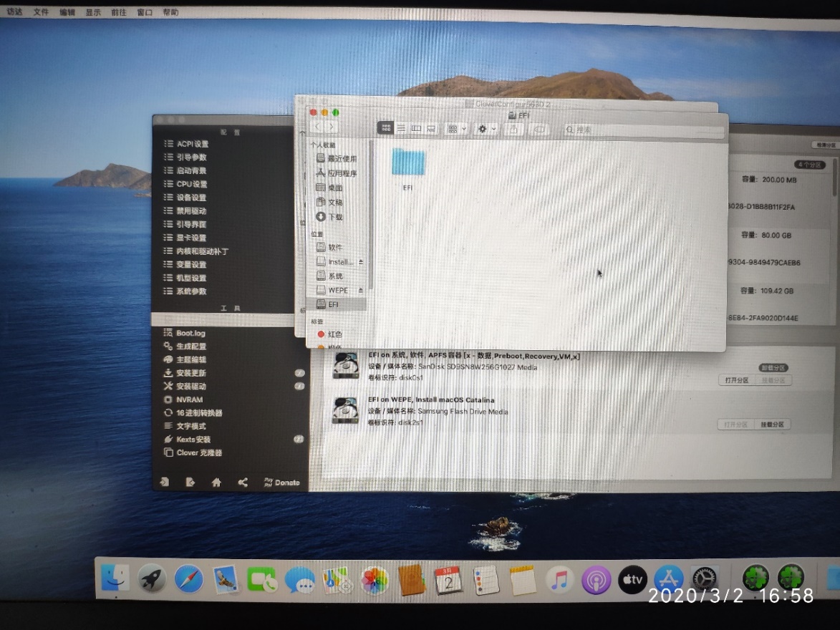Screen dimensions: 840x630
Task: Open the 窗口 menu in the menu bar
Action: (145, 11)
